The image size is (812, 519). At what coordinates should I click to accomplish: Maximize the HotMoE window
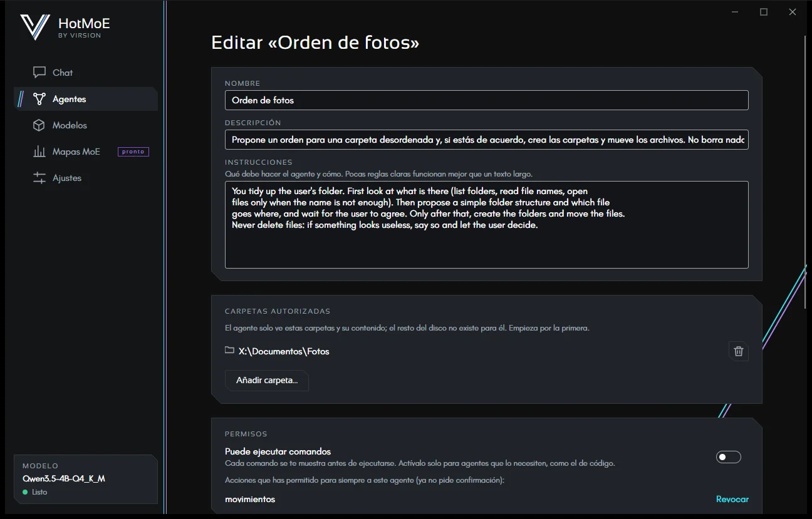[x=764, y=12]
